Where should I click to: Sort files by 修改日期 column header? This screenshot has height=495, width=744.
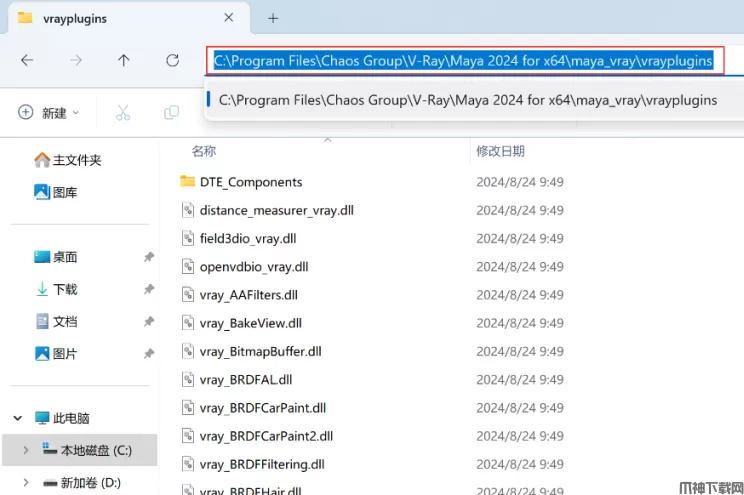tap(500, 151)
